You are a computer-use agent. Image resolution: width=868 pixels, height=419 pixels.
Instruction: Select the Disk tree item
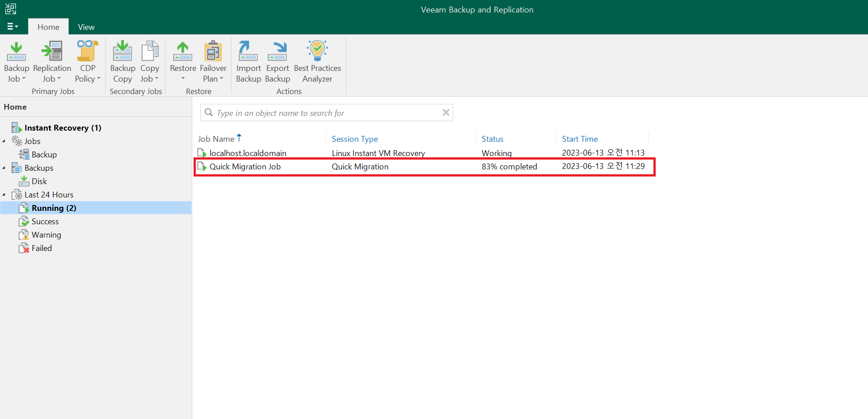pyautogui.click(x=39, y=181)
